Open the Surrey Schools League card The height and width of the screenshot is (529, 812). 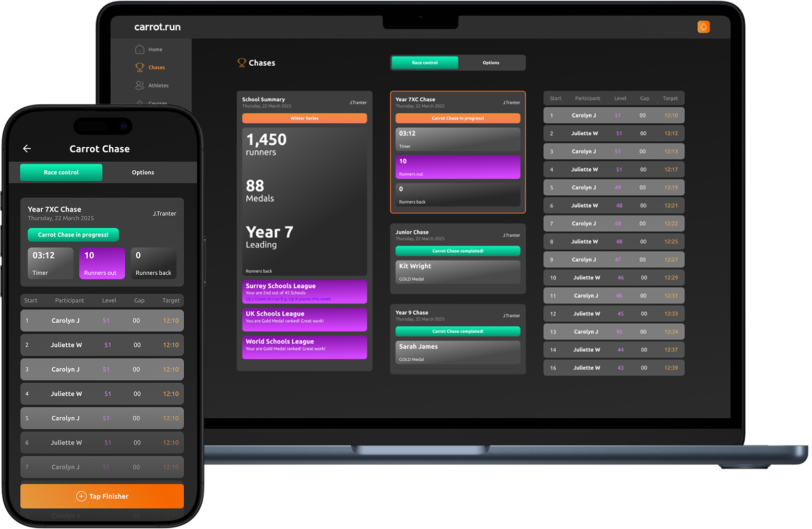[x=304, y=292]
